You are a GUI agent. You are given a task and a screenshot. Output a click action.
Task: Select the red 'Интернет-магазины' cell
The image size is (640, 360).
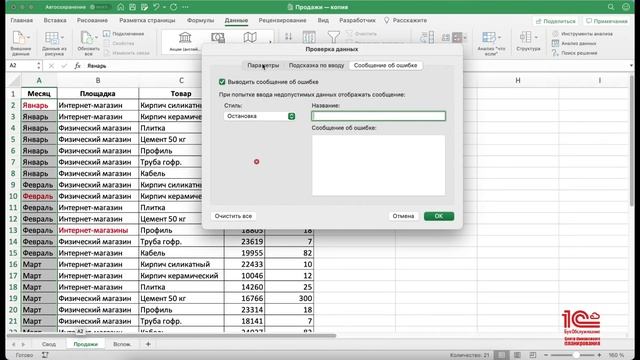coord(98,230)
